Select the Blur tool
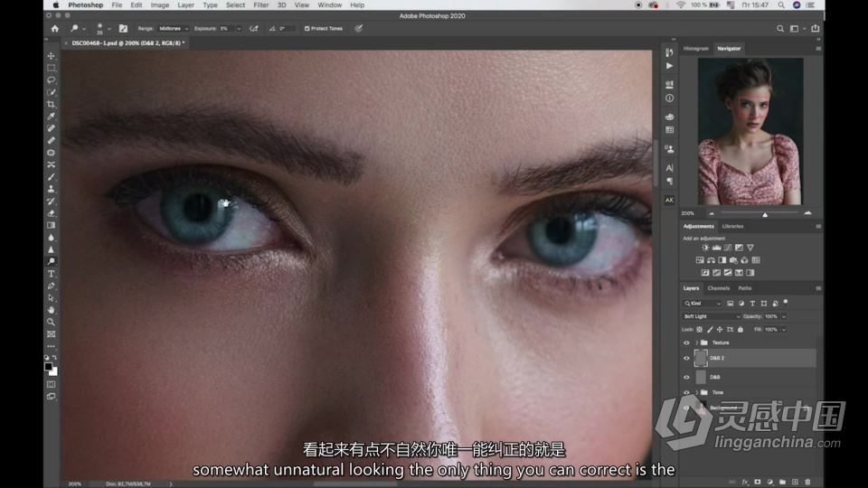The image size is (868, 488). 51,238
